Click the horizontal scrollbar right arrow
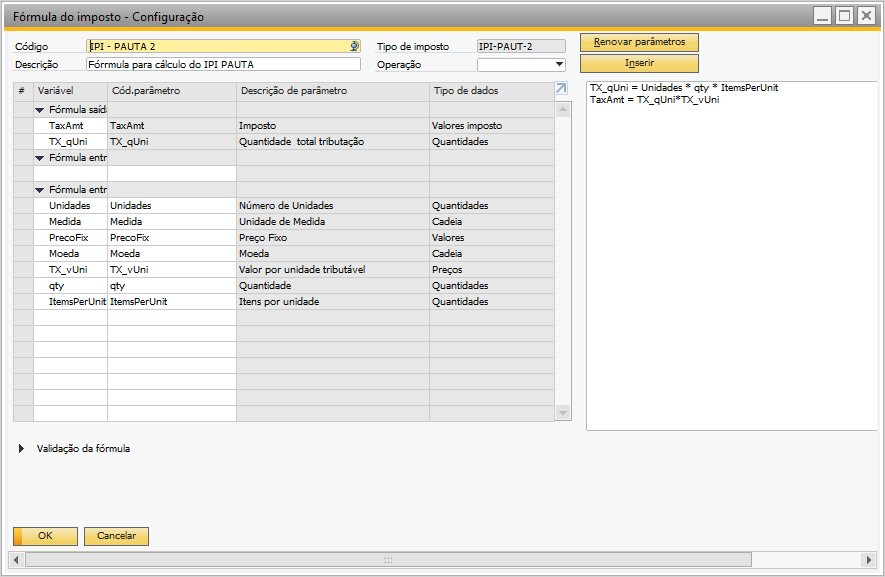 (869, 559)
